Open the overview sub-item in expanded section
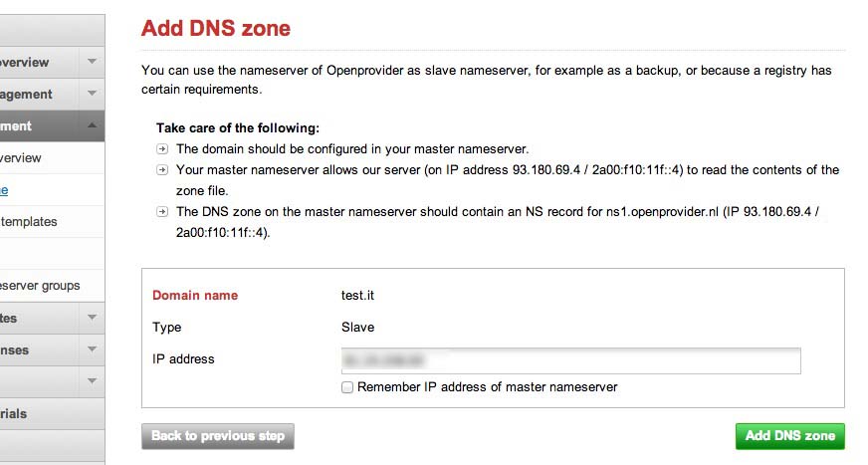 (21, 158)
